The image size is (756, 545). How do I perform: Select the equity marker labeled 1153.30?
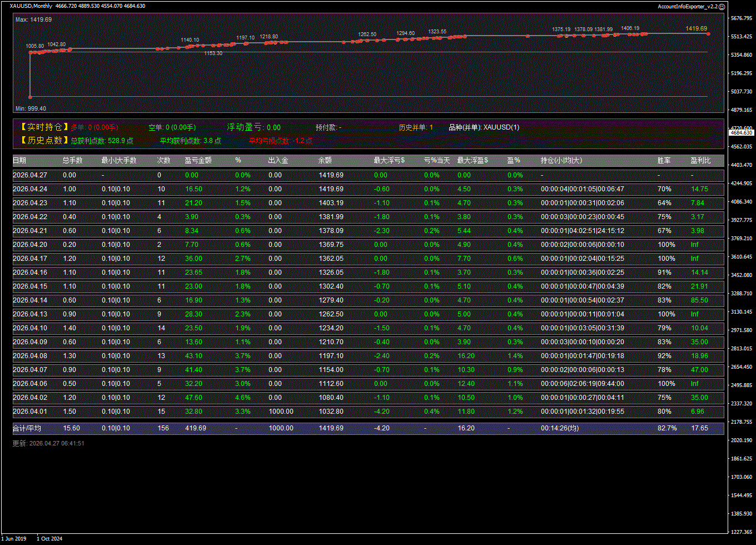pos(213,47)
